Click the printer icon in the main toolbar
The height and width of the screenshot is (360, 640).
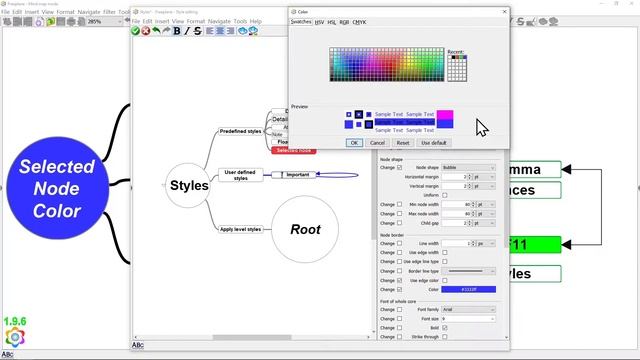[x=71, y=22]
